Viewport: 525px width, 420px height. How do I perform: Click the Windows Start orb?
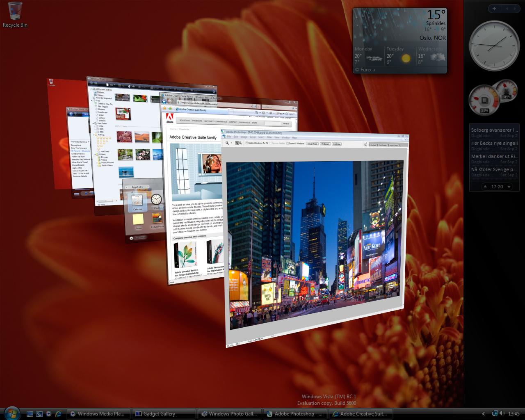click(x=11, y=413)
